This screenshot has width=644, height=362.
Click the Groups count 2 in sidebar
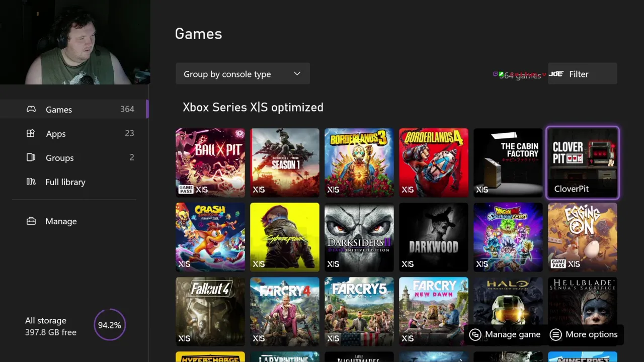[132, 157]
